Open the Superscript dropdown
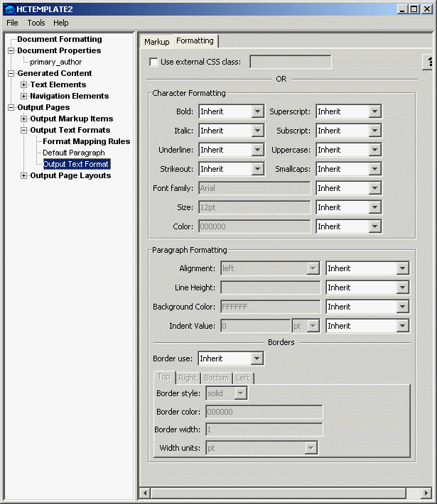This screenshot has width=437, height=504. [x=375, y=111]
